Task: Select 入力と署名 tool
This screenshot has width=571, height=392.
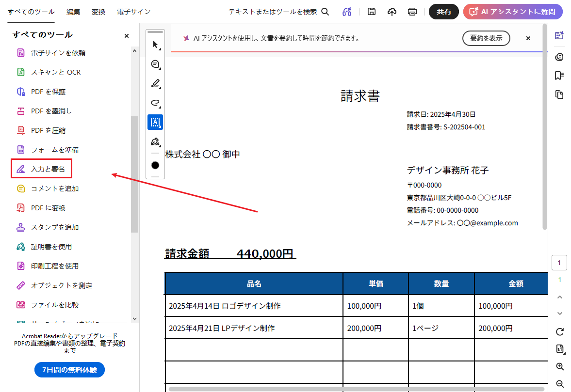Action: [41, 169]
